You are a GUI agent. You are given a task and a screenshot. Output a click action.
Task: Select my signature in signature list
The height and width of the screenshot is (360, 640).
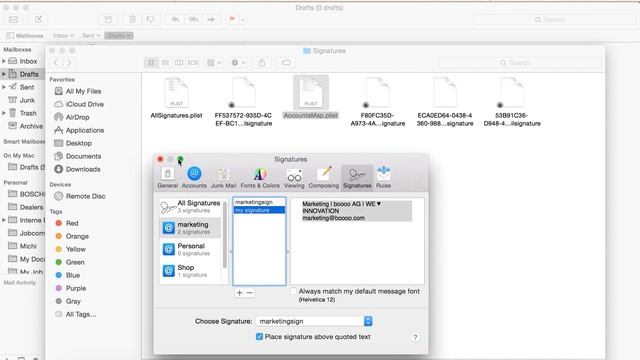[x=259, y=210]
